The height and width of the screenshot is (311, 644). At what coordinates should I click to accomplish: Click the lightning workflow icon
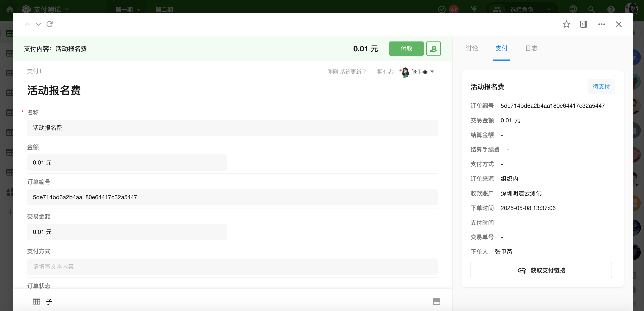point(474,9)
